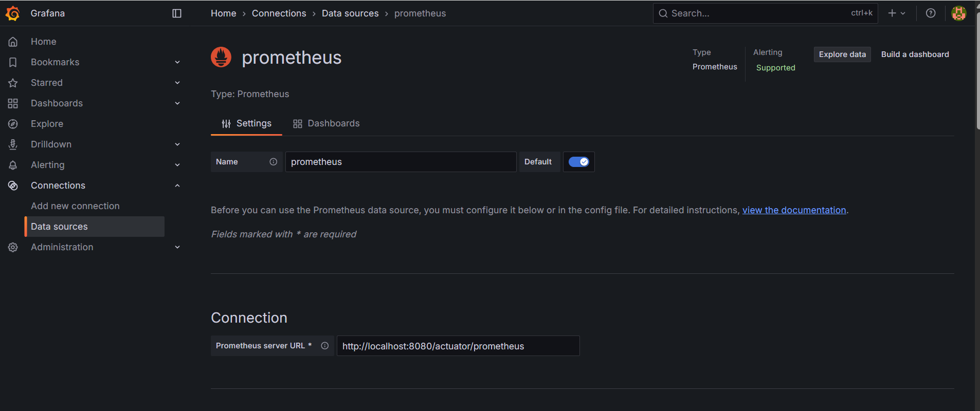Open Administration in the sidebar menu
Image resolution: width=980 pixels, height=411 pixels.
[x=62, y=247]
